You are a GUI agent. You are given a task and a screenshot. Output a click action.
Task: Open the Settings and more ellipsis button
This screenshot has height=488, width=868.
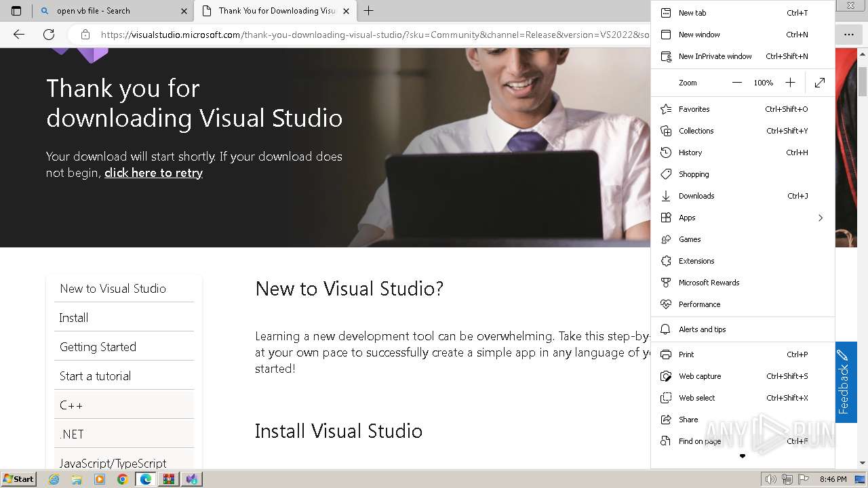tap(848, 35)
